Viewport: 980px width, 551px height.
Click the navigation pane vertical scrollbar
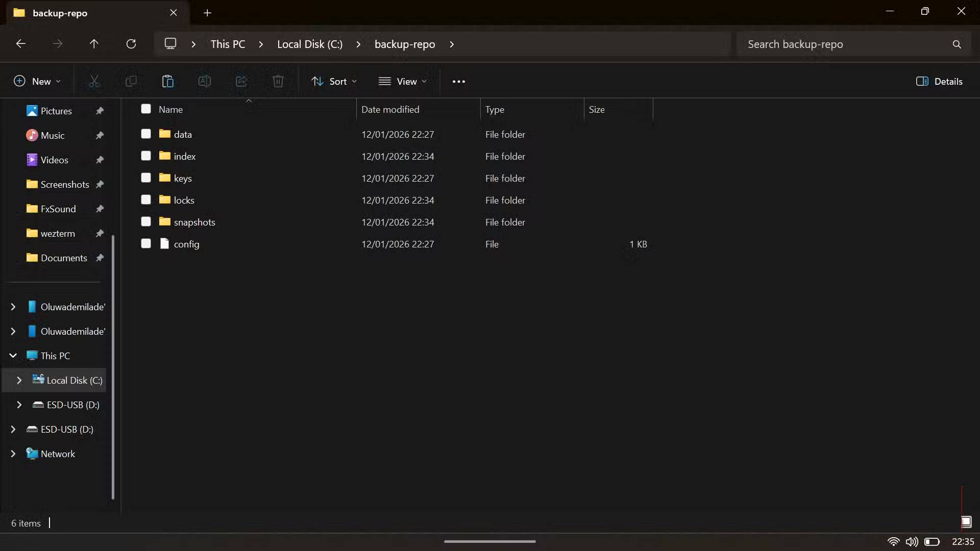[113, 367]
